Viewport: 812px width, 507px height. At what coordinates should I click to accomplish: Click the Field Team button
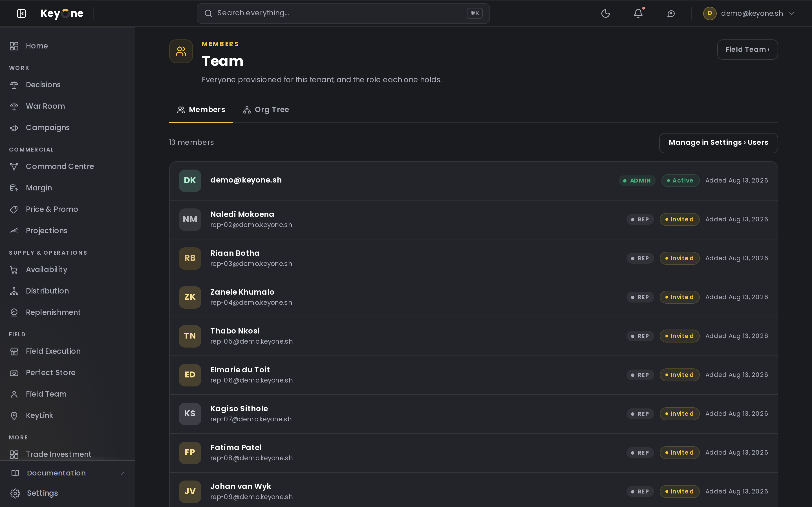(747, 50)
